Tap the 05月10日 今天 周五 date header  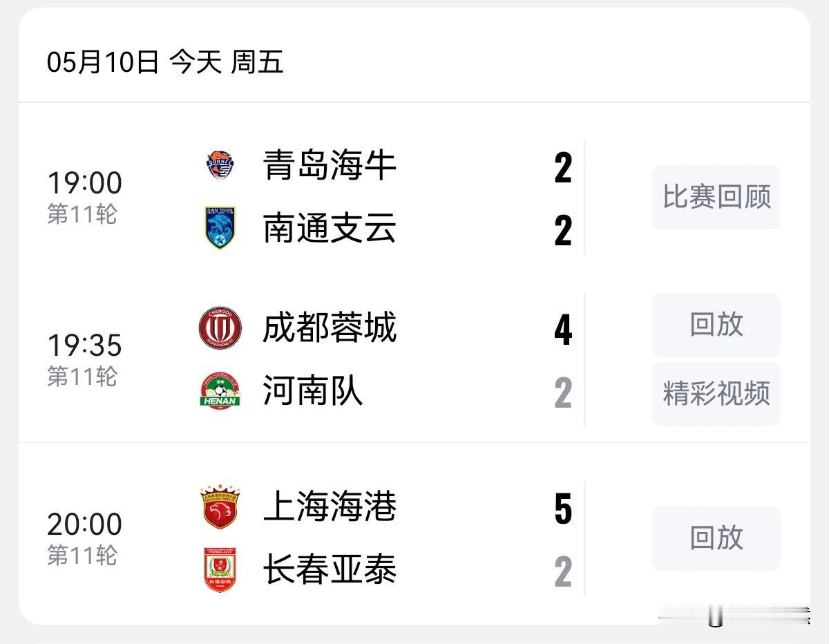click(x=165, y=63)
